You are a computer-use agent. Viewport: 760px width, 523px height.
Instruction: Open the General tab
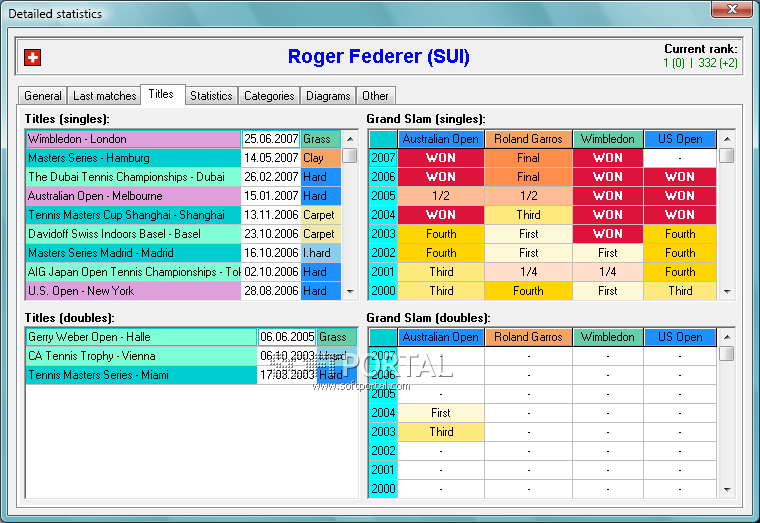43,95
